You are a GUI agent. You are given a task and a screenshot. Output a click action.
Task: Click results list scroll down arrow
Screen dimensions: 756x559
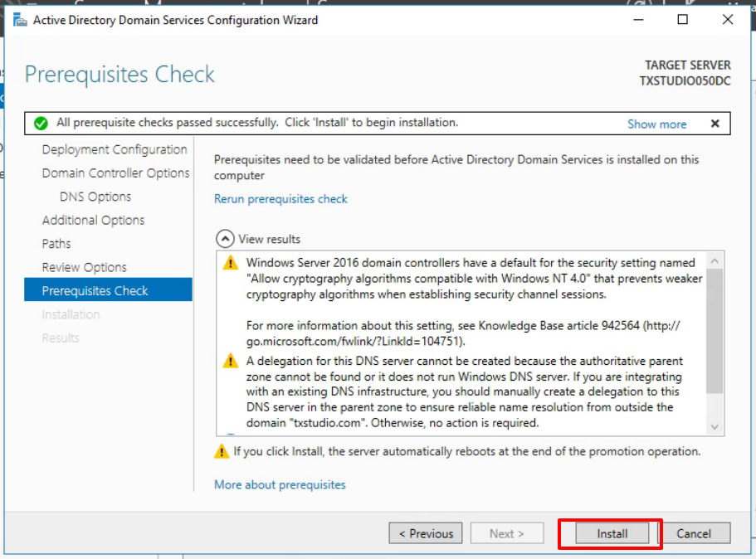click(715, 426)
